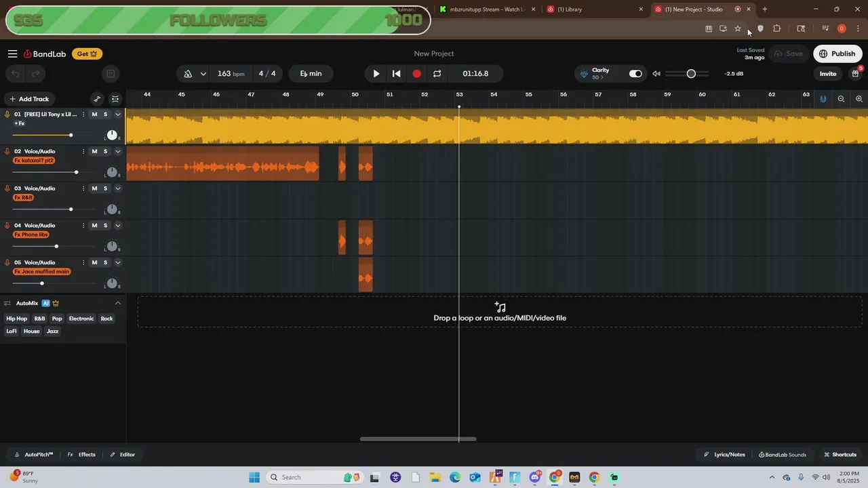Mute track 02 Voice/Audio
This screenshot has height=488, width=868.
94,152
